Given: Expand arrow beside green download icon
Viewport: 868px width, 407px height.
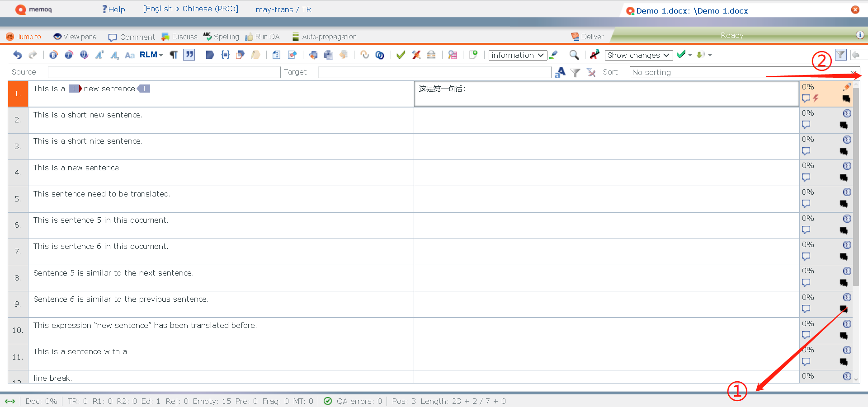Looking at the screenshot, I should [x=710, y=55].
